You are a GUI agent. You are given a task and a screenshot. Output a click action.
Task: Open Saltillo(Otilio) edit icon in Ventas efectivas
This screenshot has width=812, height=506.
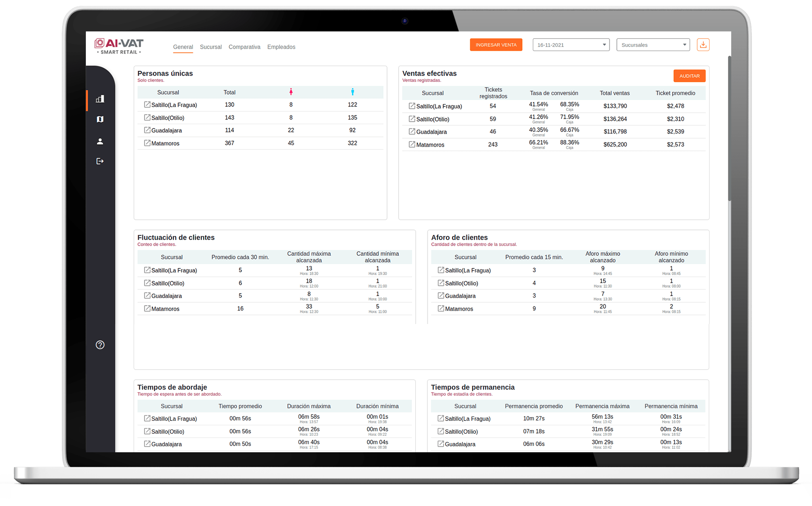point(412,118)
